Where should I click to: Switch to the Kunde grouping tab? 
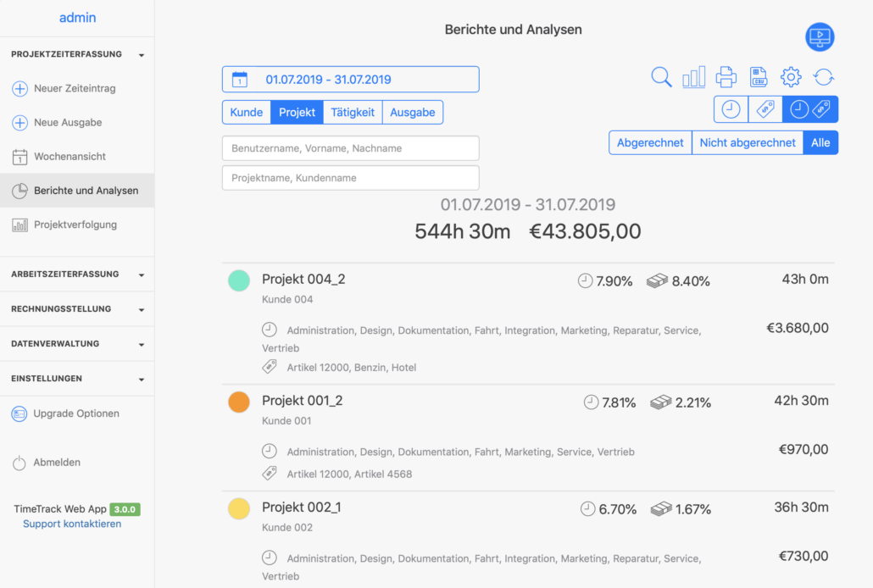pos(247,113)
